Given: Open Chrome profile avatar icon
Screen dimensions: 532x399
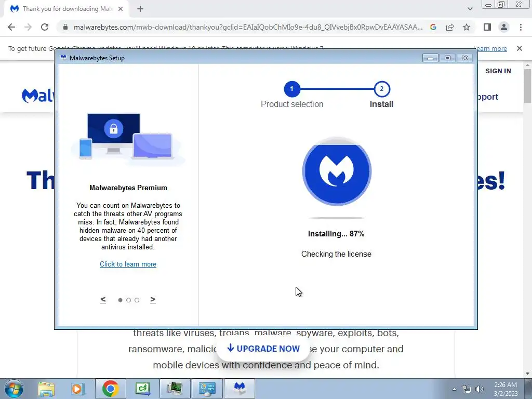Looking at the screenshot, I should [504, 27].
